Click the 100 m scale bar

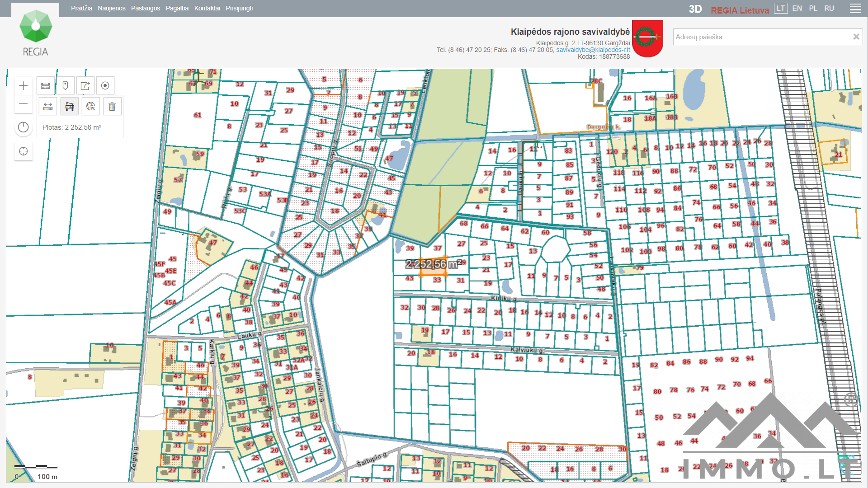point(36,471)
